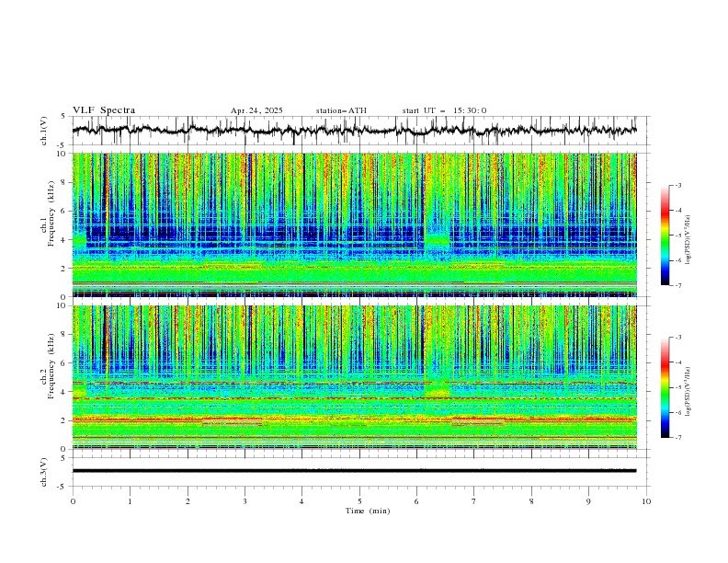Click the upper PSD color bar
Viewport: 728px width, 563px height.
tap(665, 236)
